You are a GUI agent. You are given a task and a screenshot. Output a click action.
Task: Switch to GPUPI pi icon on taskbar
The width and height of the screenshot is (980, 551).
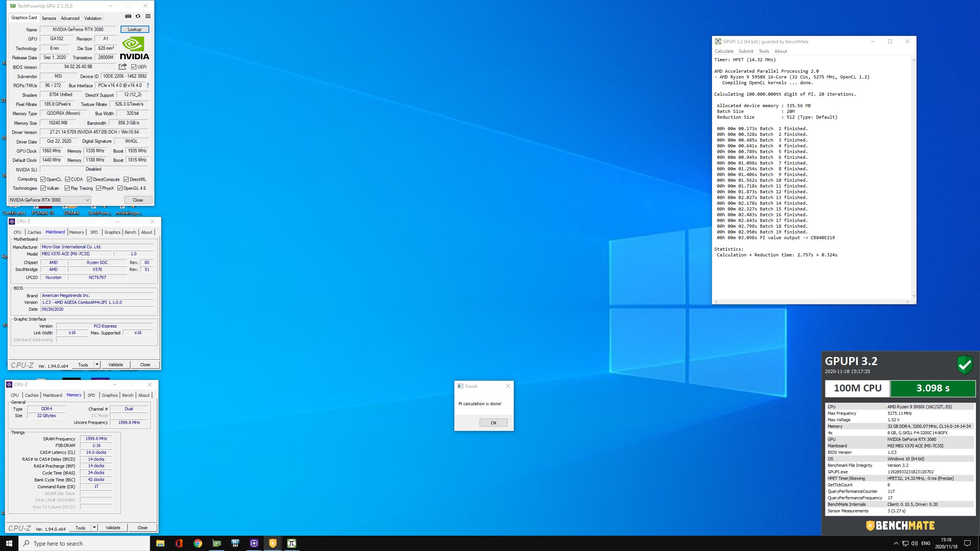291,543
